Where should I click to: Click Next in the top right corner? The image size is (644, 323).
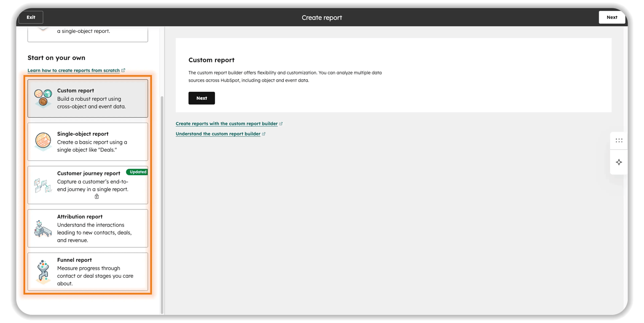pyautogui.click(x=612, y=17)
